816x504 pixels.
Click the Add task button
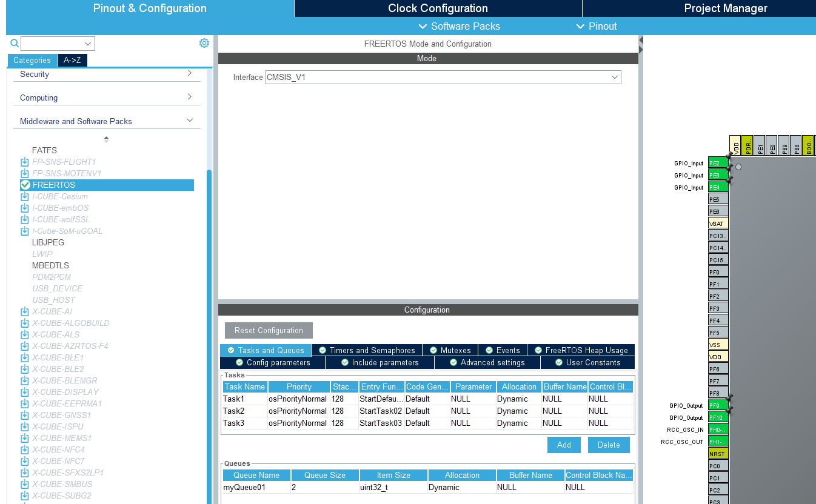pyautogui.click(x=564, y=445)
